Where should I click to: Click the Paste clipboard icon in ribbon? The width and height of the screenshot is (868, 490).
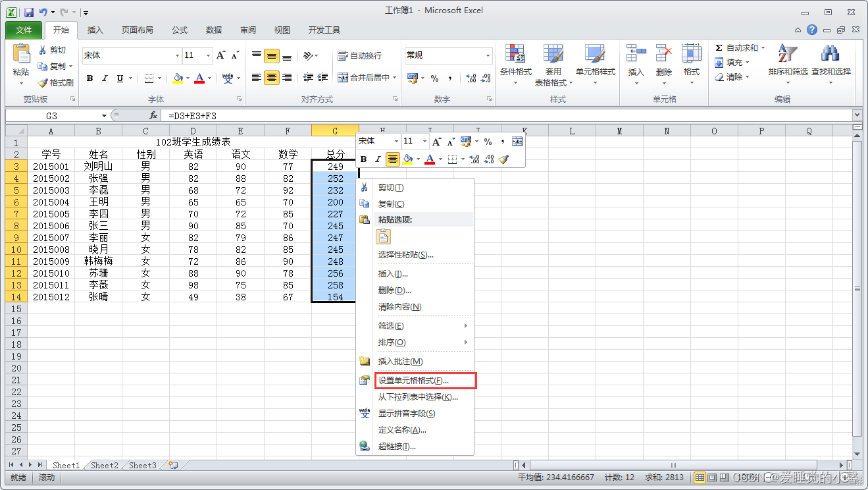pyautogui.click(x=21, y=54)
